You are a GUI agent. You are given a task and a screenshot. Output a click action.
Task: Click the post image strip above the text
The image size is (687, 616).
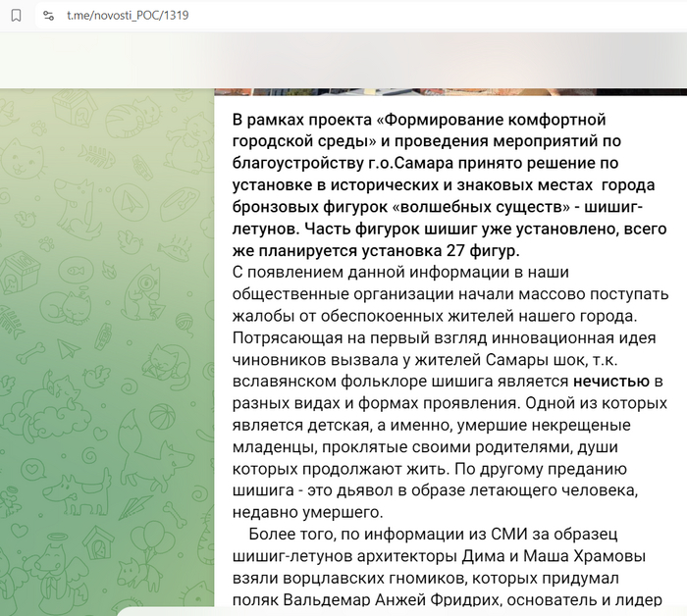tap(450, 92)
